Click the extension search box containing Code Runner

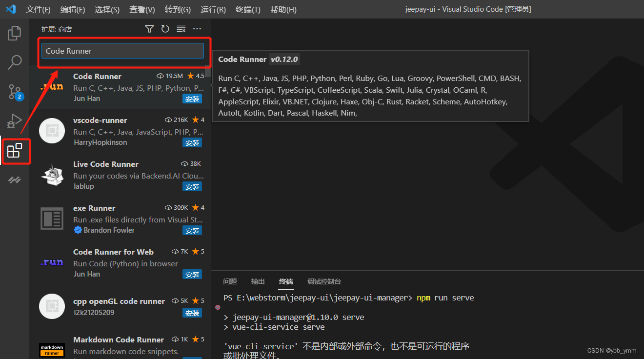pos(122,51)
